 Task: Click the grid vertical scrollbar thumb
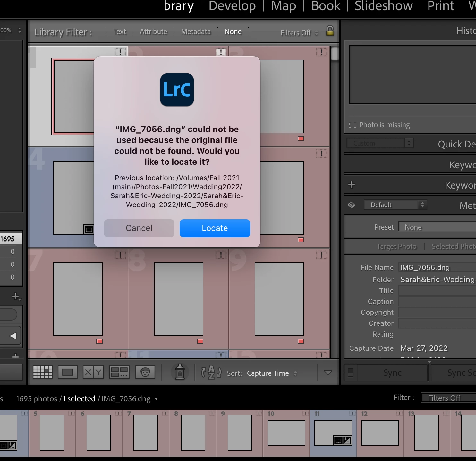(335, 54)
